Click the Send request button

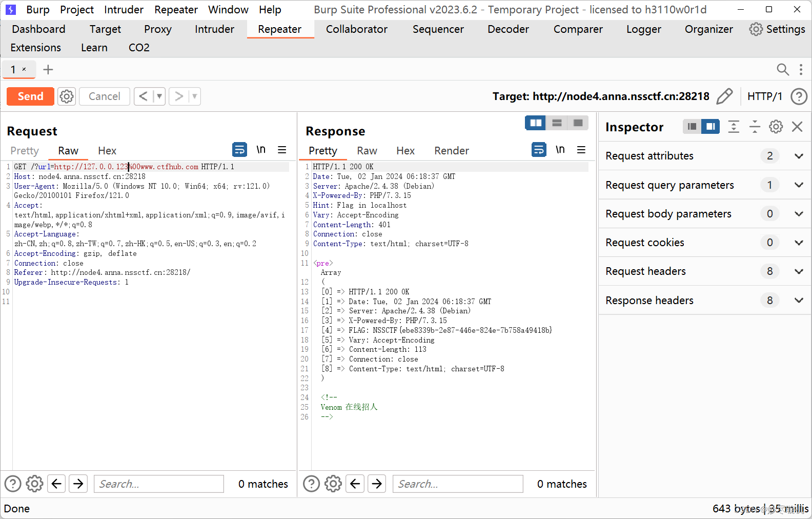point(30,96)
